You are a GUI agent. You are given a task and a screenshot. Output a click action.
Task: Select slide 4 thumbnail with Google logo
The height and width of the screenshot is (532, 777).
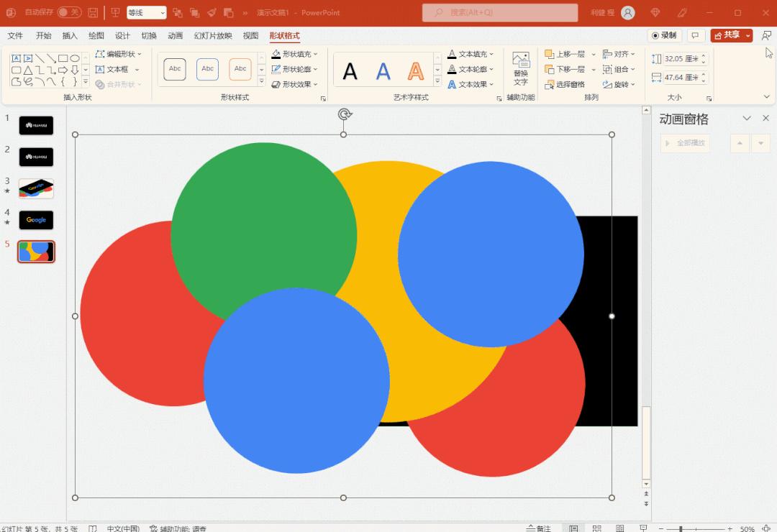[36, 220]
